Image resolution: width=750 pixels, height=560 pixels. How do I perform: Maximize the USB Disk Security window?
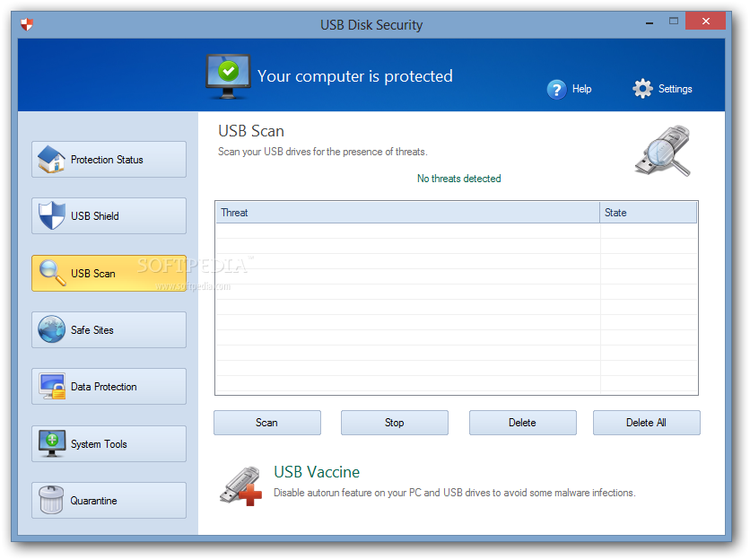pyautogui.click(x=674, y=21)
